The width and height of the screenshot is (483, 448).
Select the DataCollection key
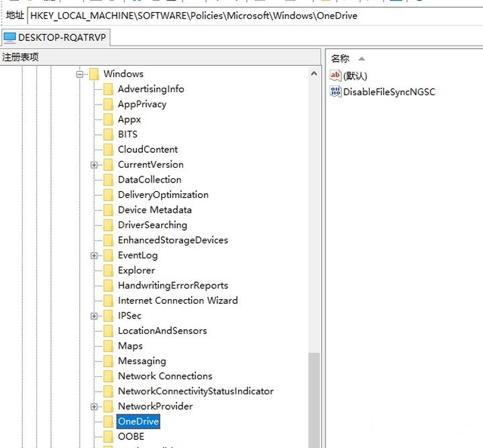tap(150, 180)
